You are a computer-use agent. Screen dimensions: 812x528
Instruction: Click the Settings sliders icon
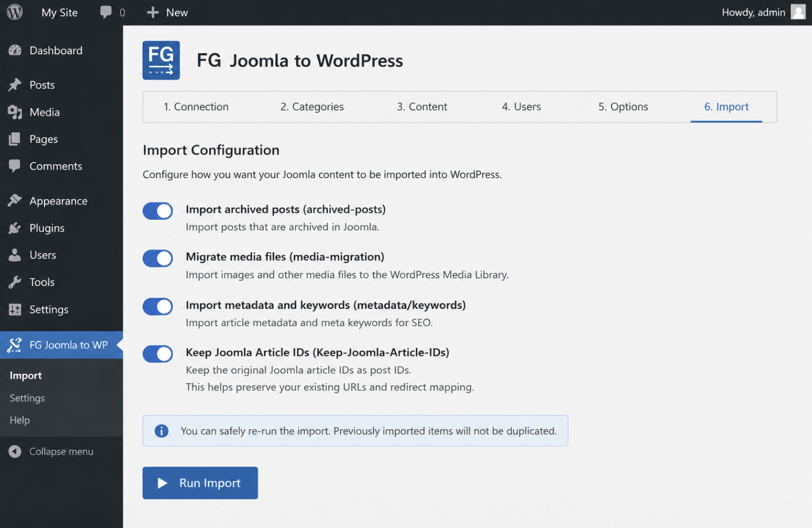point(15,309)
